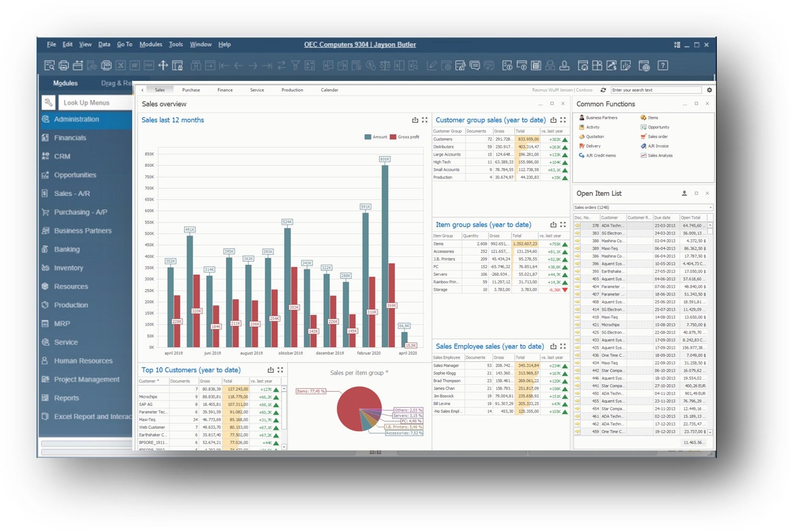Open the Modules menu
Screen dimensions: 791x532
[x=150, y=44]
